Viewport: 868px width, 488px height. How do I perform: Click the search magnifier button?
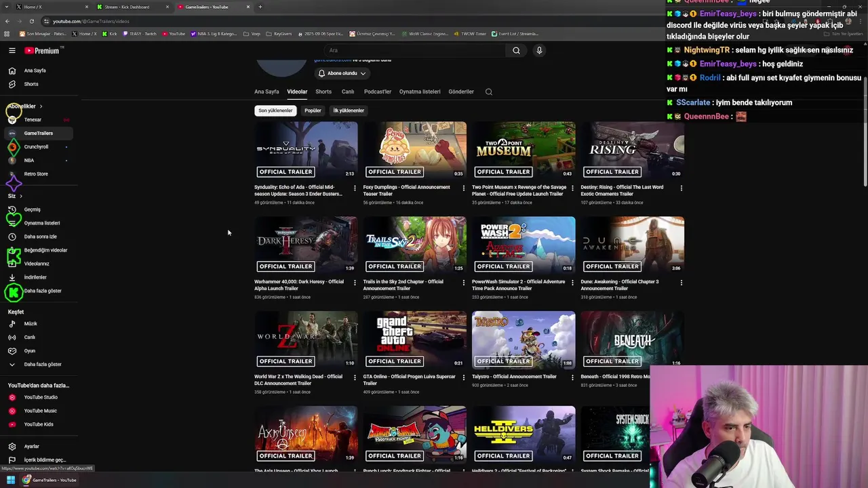[516, 50]
